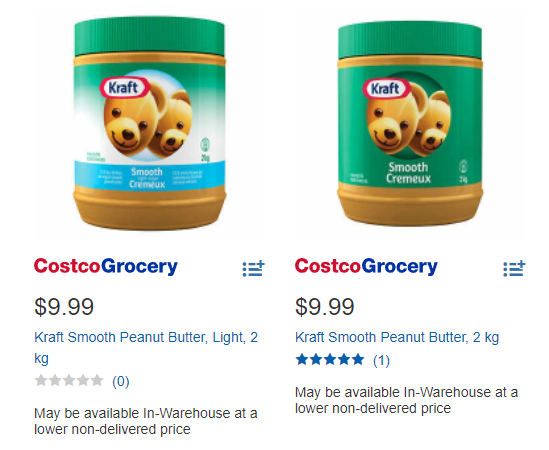Open Kraft Smooth Peanut Butter, 2 kg link
This screenshot has width=549, height=450.
pyautogui.click(x=397, y=337)
